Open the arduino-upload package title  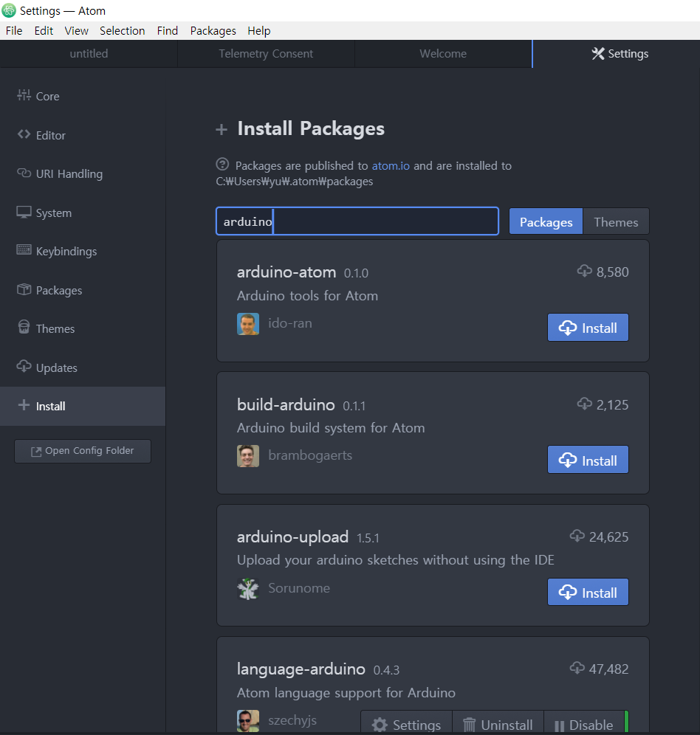pos(292,537)
